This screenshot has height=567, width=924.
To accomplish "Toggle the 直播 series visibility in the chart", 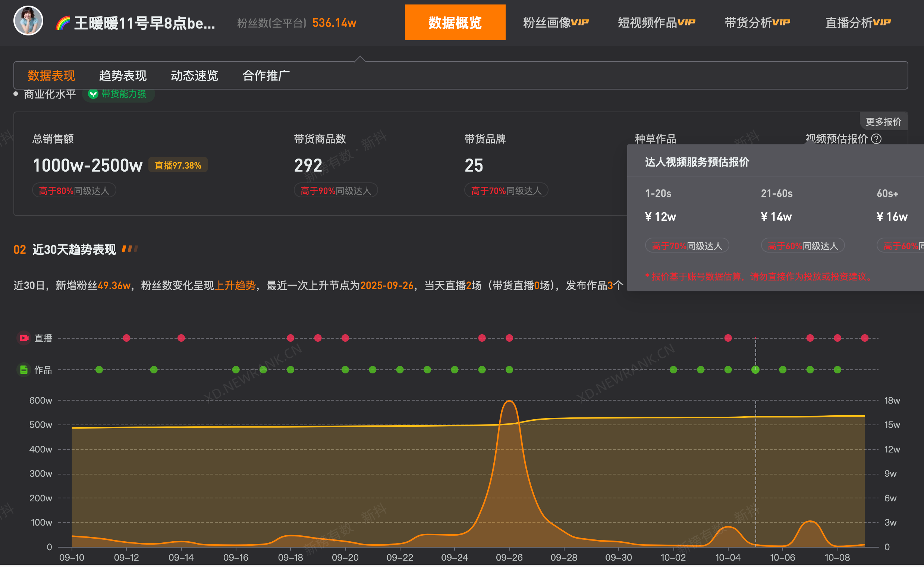I will (43, 338).
